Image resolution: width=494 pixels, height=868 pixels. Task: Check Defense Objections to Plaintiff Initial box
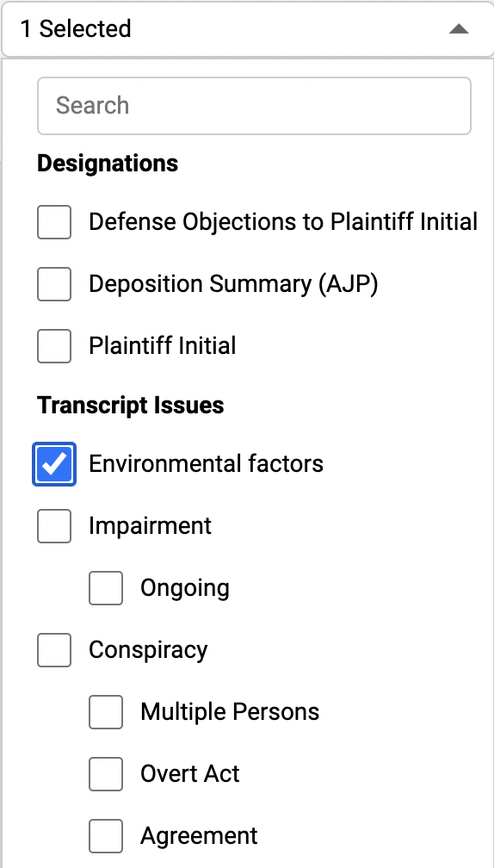click(x=54, y=222)
